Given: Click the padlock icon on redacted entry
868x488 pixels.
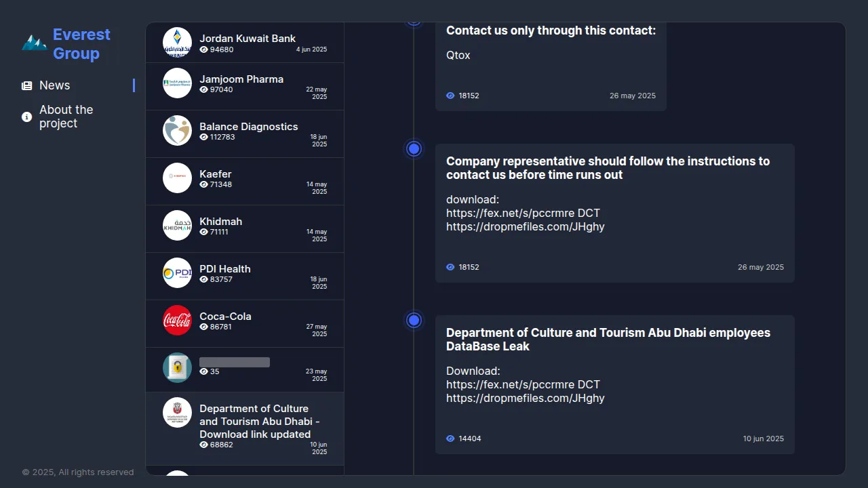Looking at the screenshot, I should pyautogui.click(x=178, y=367).
